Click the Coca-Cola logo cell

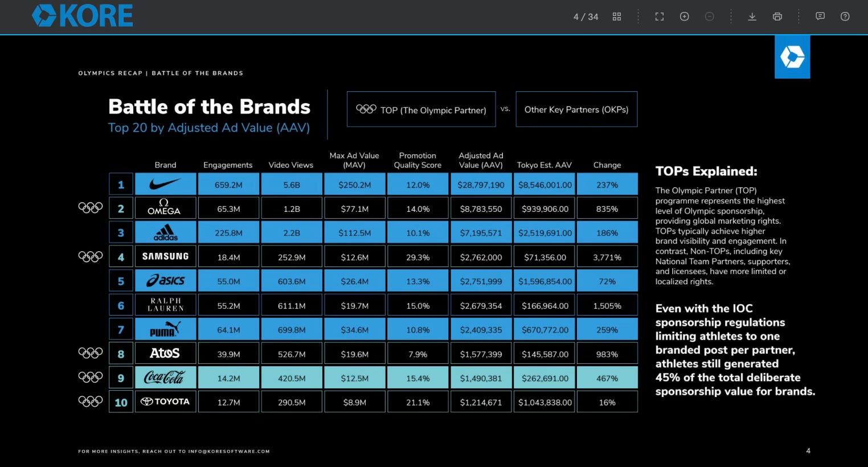click(166, 378)
